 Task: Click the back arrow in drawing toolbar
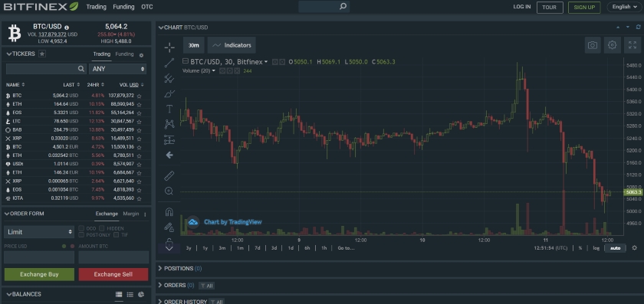pos(169,155)
